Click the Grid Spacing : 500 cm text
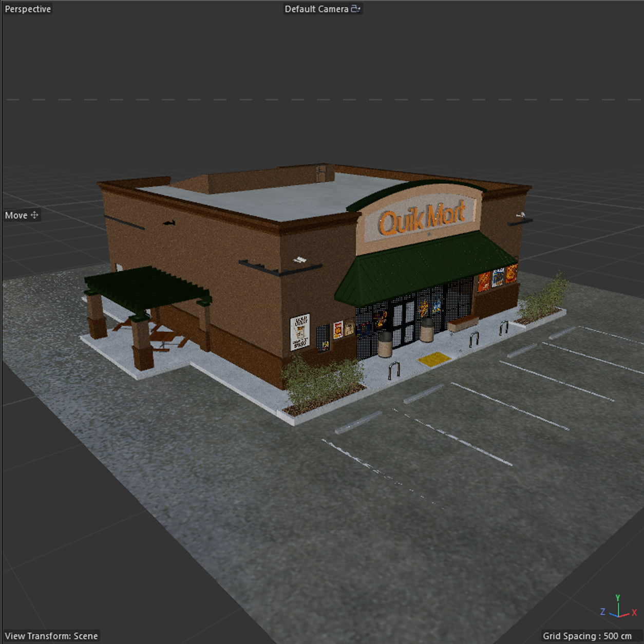 tap(587, 636)
